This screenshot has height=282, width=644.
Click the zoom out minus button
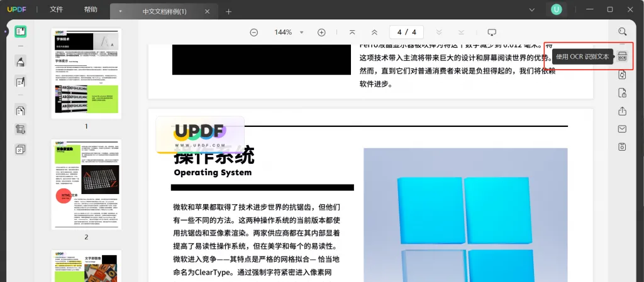click(254, 33)
